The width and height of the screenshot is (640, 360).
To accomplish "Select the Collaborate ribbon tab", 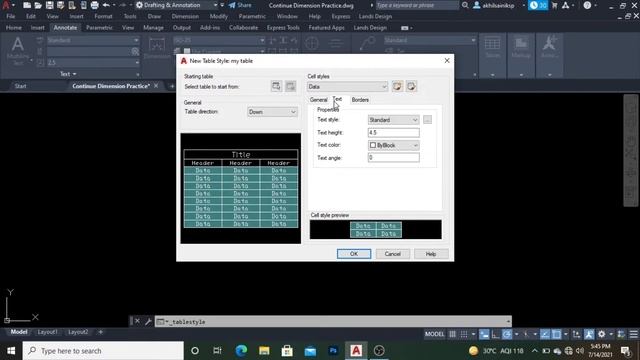I will [x=243, y=28].
